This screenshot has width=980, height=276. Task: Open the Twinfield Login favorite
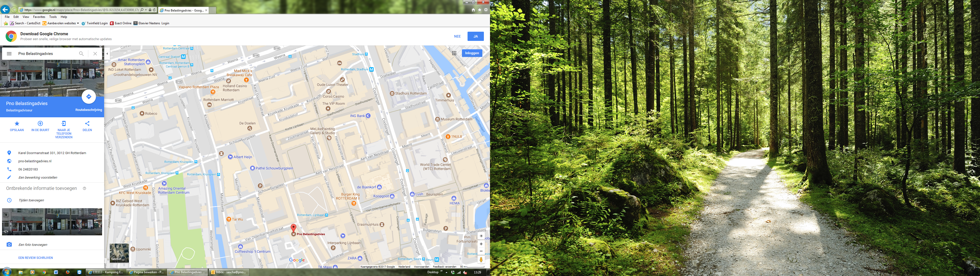pos(95,23)
